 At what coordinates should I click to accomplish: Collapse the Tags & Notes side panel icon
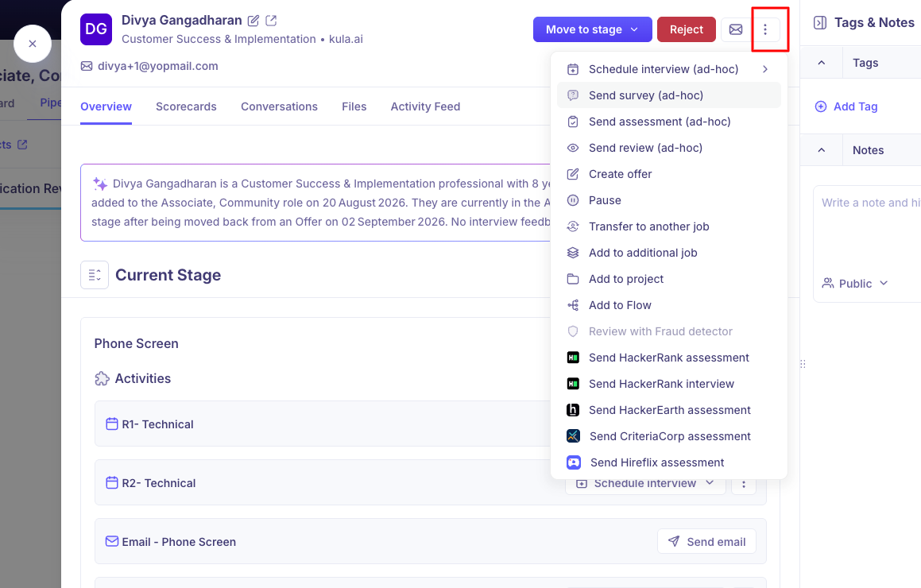pos(820,23)
